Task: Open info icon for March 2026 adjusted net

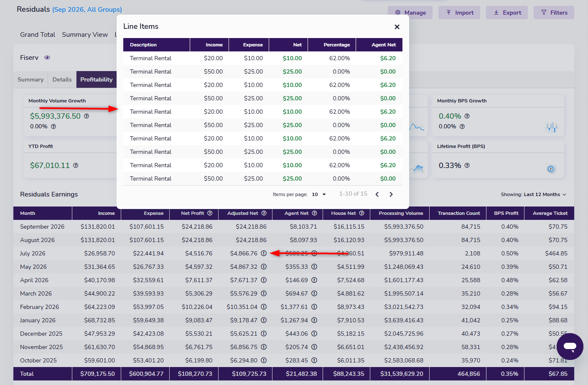Action: (264, 293)
